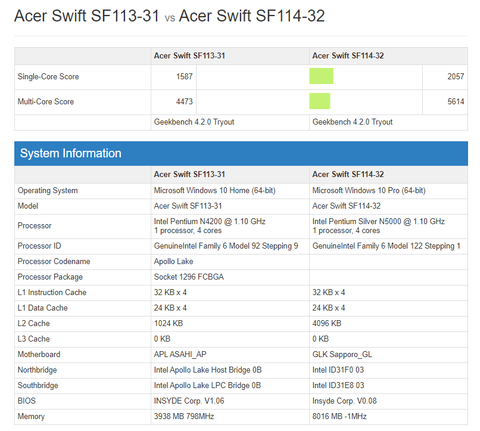Click the page title Acer Swift SF113-31

[x=87, y=16]
